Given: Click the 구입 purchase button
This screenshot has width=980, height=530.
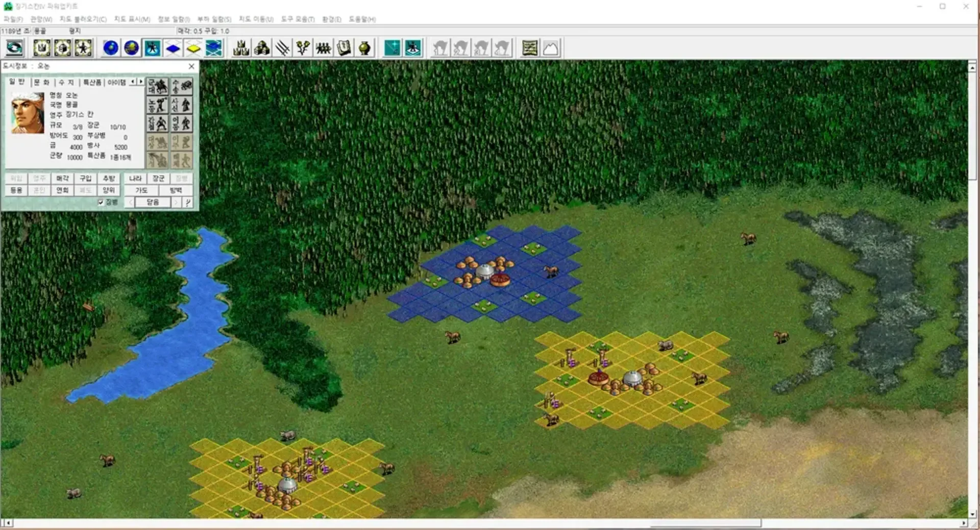Looking at the screenshot, I should pos(85,178).
